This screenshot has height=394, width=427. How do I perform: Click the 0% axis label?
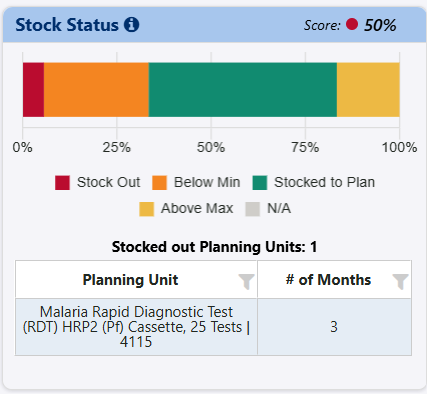pyautogui.click(x=22, y=147)
